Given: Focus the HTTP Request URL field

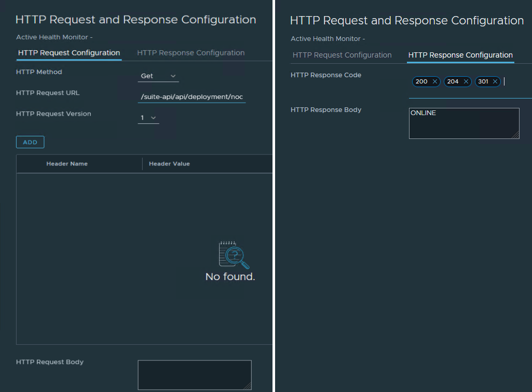Looking at the screenshot, I should click(192, 97).
